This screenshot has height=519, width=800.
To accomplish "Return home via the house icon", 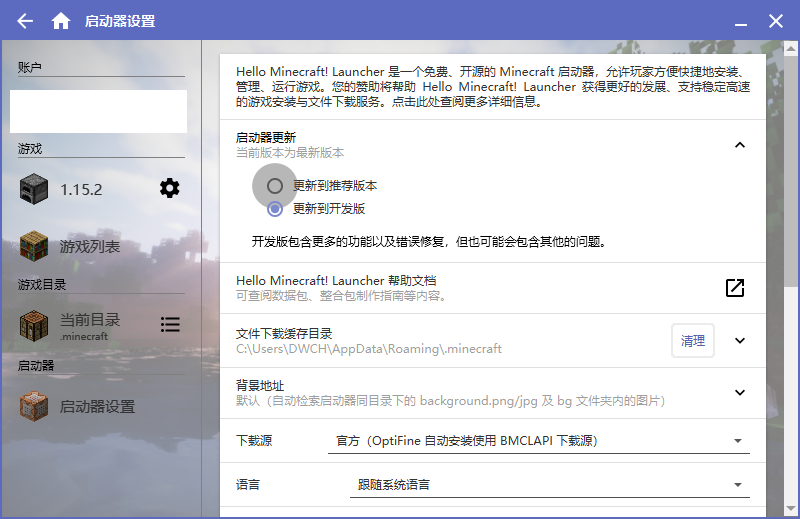I will (x=61, y=21).
